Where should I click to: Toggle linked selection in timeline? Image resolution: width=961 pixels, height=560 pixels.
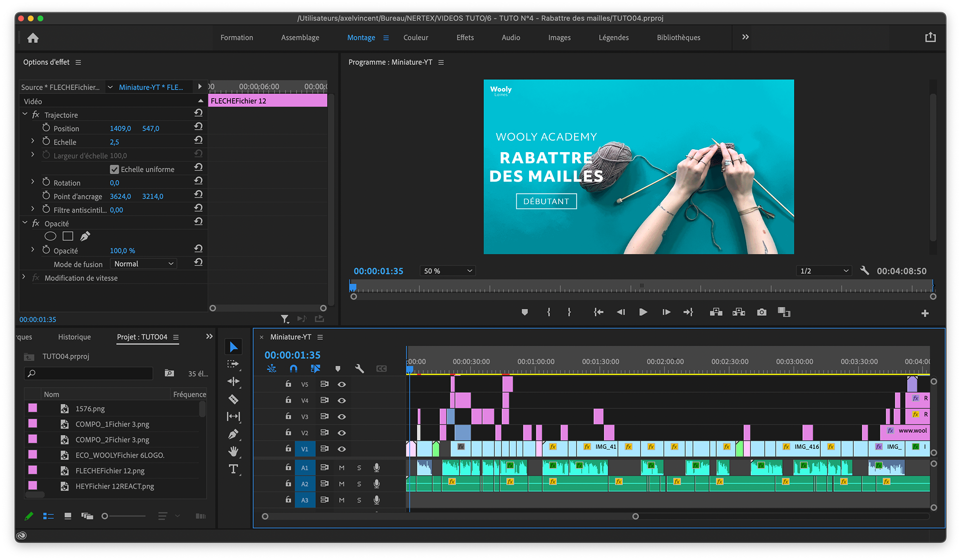[315, 369]
